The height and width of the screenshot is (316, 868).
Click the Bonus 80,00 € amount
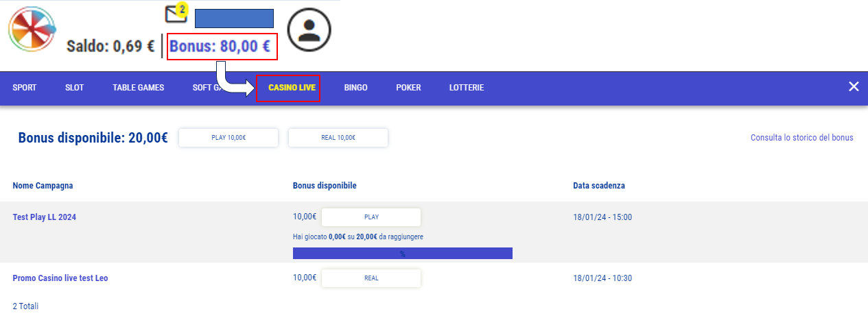[220, 47]
